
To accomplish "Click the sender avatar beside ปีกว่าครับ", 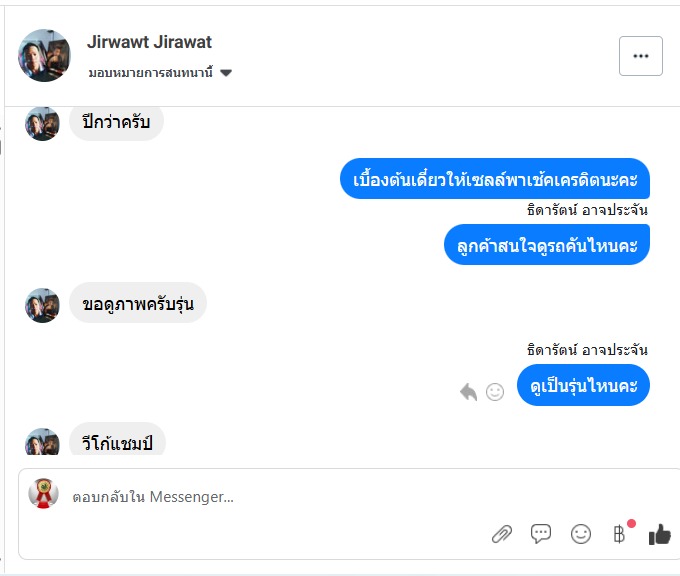I will click(x=42, y=123).
